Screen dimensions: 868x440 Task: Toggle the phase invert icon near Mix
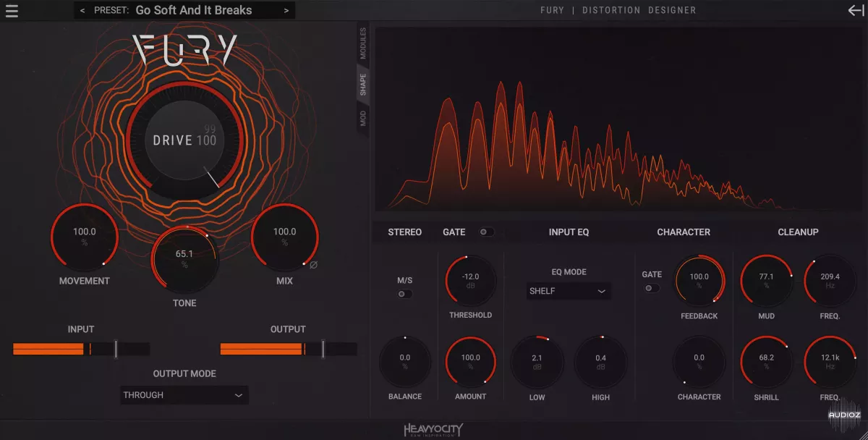click(314, 265)
